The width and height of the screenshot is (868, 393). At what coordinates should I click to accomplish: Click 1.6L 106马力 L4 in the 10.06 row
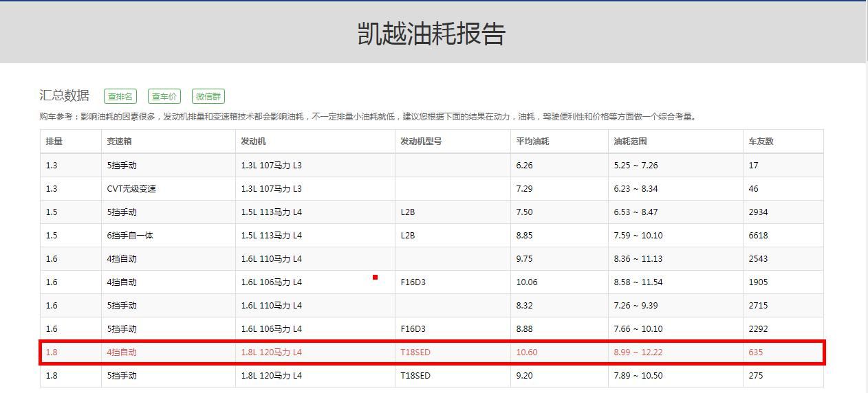pyautogui.click(x=271, y=282)
